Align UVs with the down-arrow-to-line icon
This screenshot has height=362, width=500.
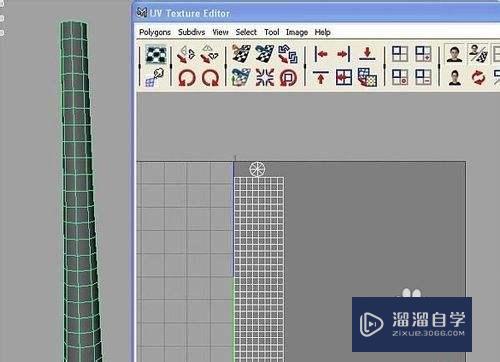tap(367, 54)
